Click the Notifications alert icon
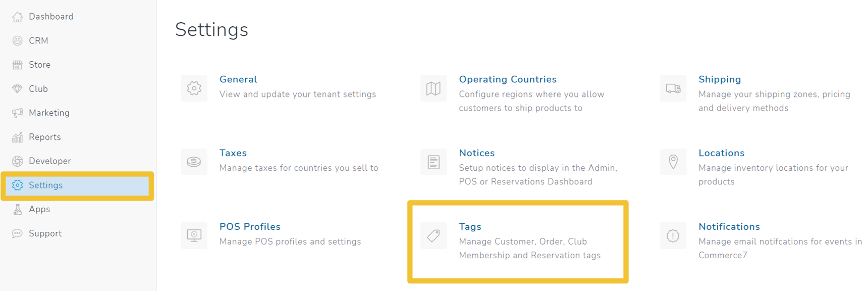The image size is (868, 291). coord(673,235)
